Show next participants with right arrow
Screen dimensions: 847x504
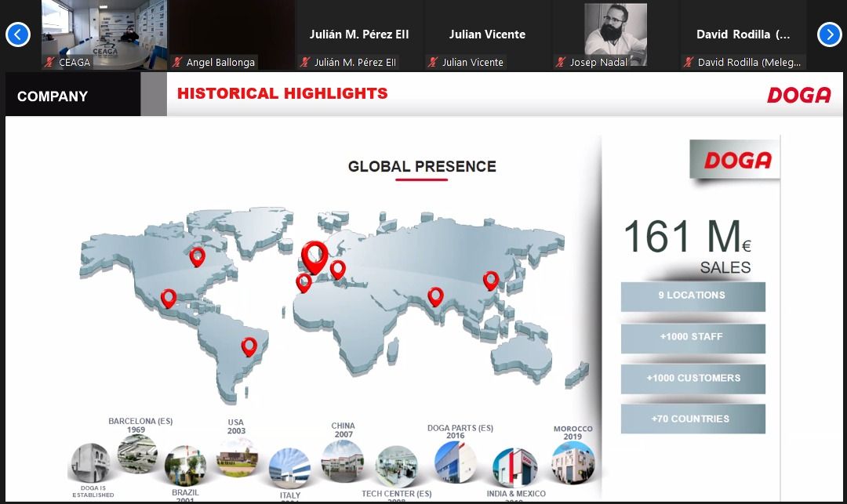coord(829,35)
